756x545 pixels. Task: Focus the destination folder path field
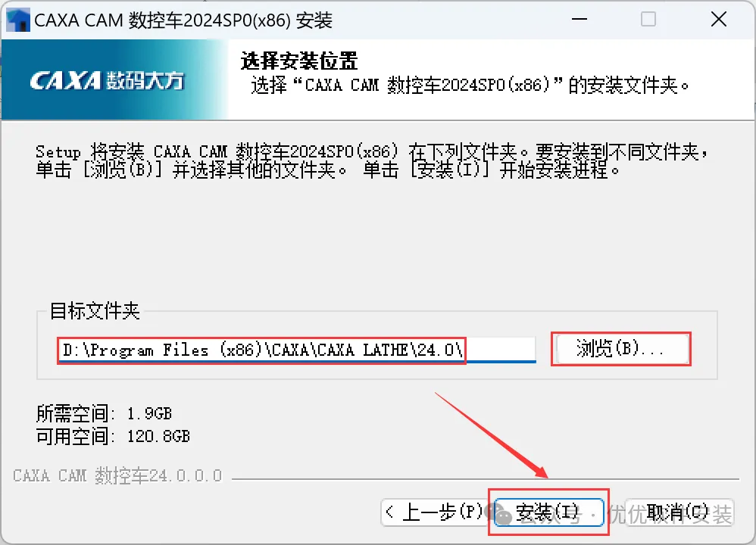(x=296, y=350)
